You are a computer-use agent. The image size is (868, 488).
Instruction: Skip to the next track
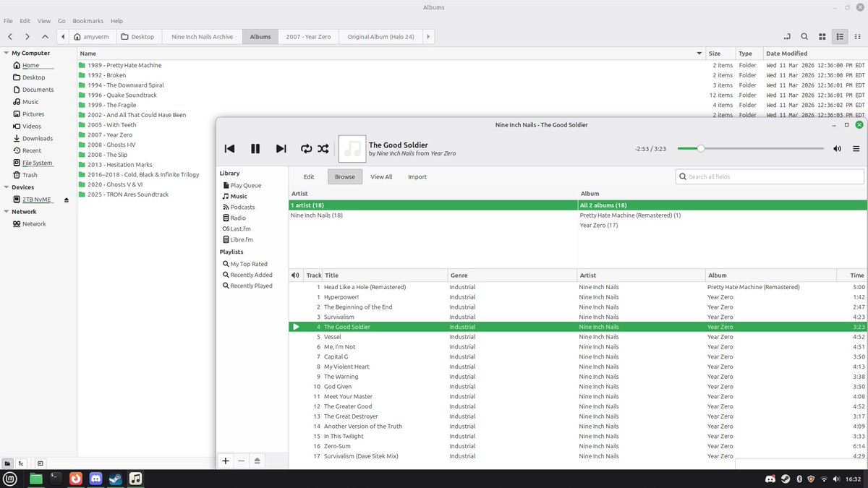pyautogui.click(x=281, y=148)
